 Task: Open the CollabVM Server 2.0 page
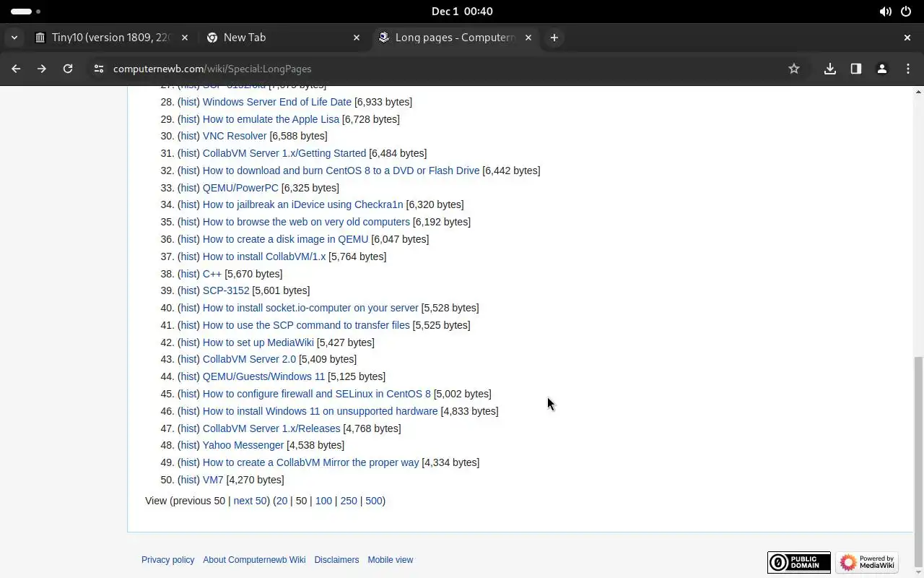(249, 359)
